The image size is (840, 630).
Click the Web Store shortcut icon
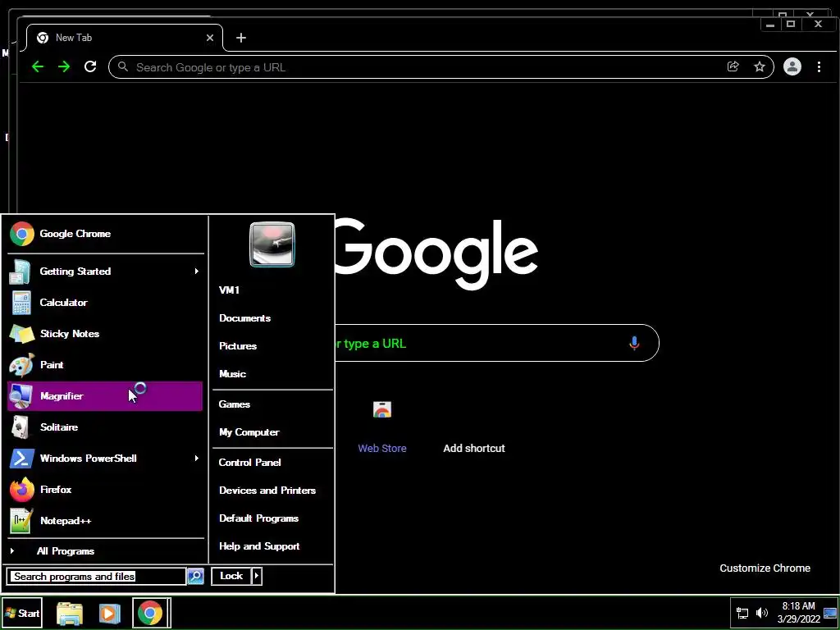coord(382,410)
